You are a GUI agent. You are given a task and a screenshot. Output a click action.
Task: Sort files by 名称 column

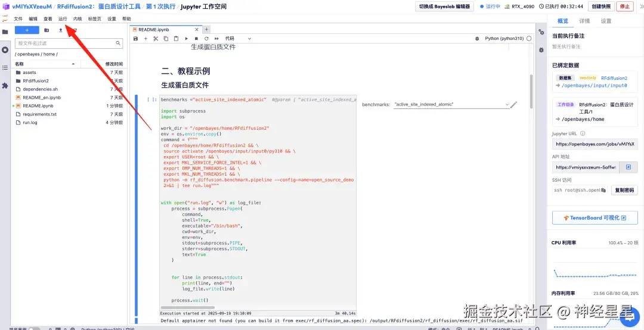coord(45,64)
